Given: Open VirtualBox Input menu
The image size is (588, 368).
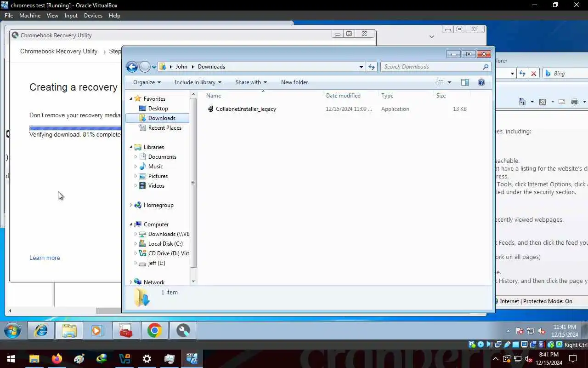Looking at the screenshot, I should point(71,16).
